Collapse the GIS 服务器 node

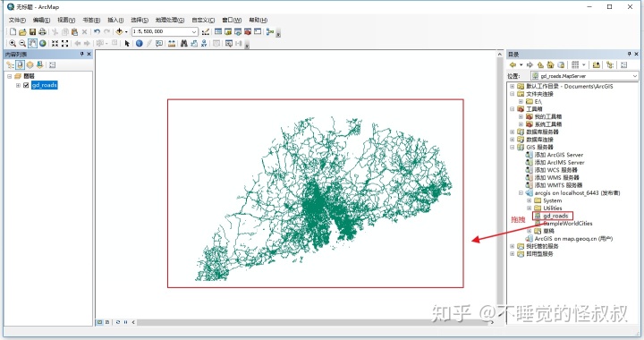513,147
